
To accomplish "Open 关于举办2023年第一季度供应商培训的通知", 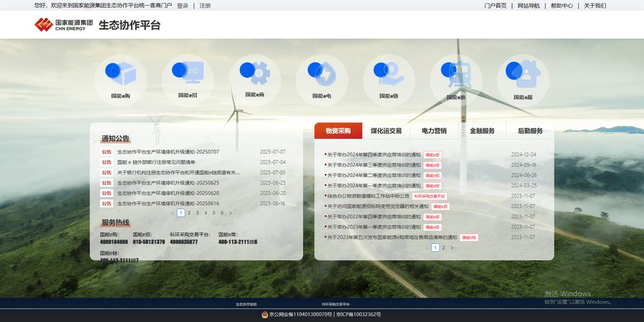I will click(374, 227).
